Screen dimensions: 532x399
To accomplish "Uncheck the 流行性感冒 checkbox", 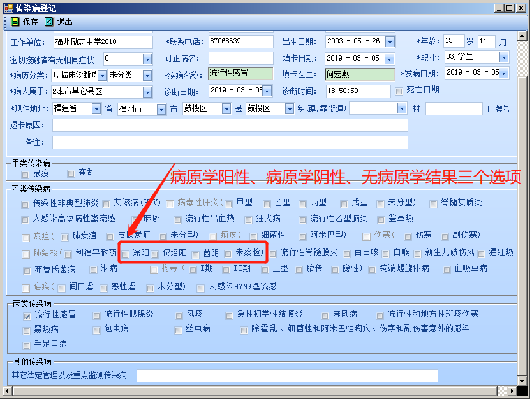I will (x=27, y=316).
